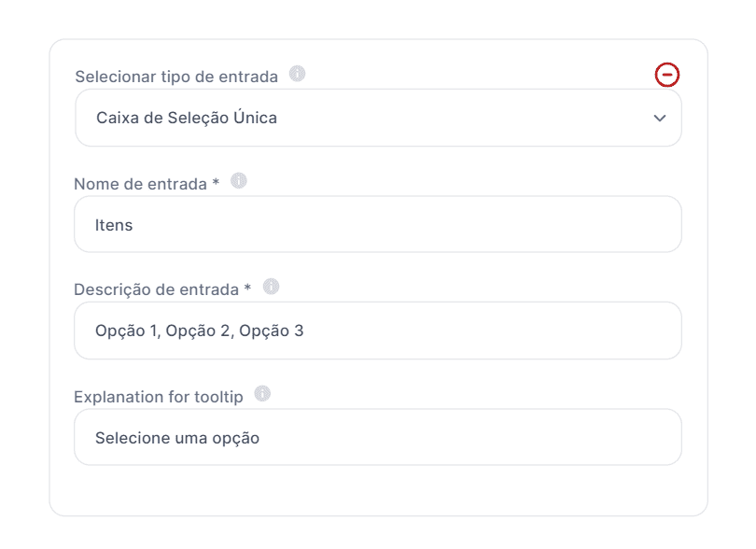Click info icon beside Descrição de entrada
Viewport: 756px width, 549px height.
point(271,287)
